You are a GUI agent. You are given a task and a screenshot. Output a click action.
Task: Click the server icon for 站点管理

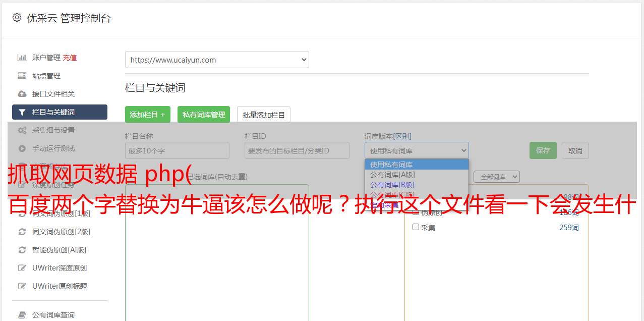tap(22, 76)
